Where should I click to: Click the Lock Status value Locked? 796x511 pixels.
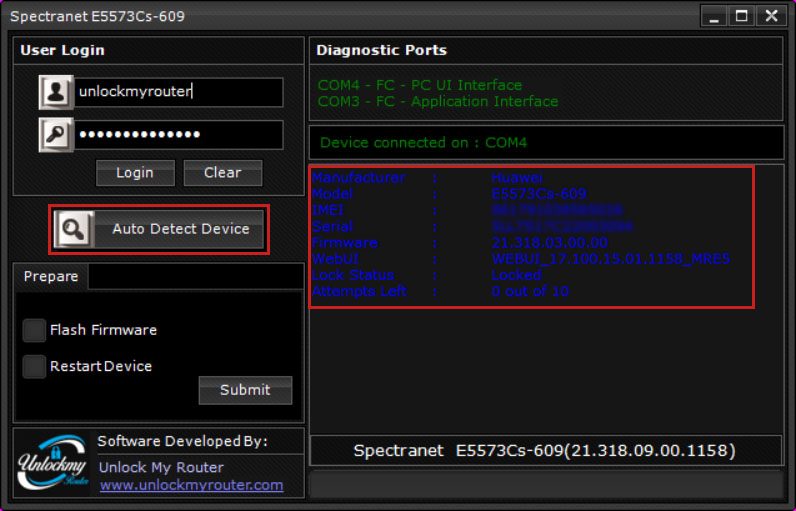[x=516, y=275]
